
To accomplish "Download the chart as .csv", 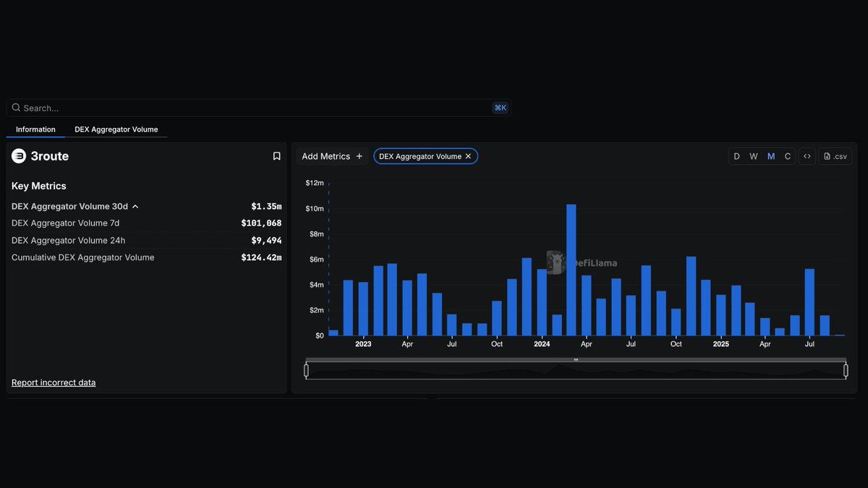I will click(835, 156).
